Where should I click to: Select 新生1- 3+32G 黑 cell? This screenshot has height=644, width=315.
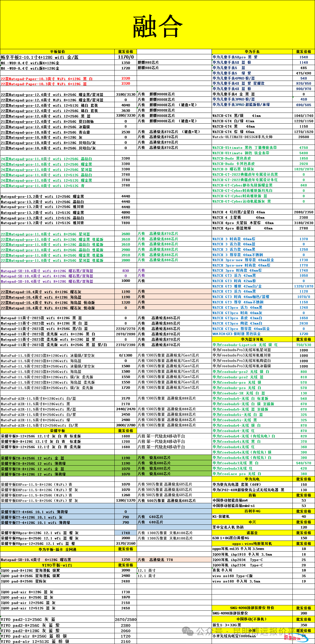pyautogui.click(x=252, y=625)
